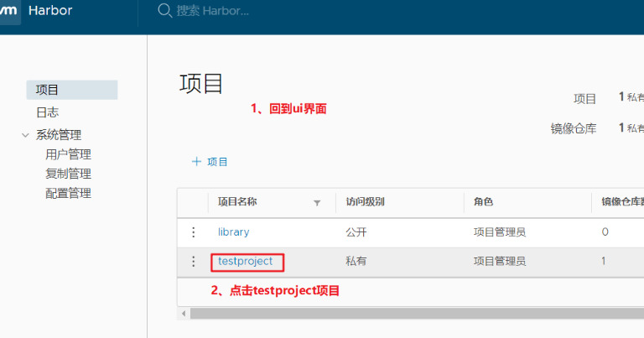Open the 项目名称 column filter icon
Screen dimensions: 644x338
(x=317, y=203)
